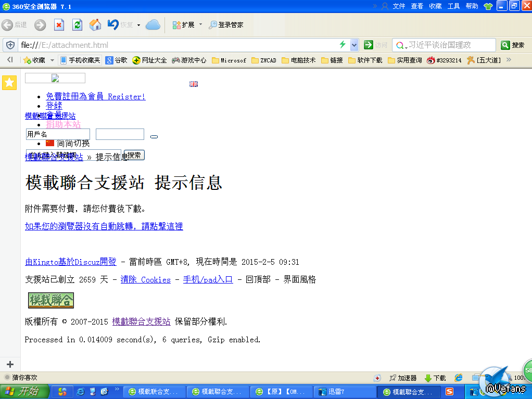Click the link 如果您的瀏覽器沒有自動跳轉
Viewport: 532px width, 399px height.
[x=104, y=226]
